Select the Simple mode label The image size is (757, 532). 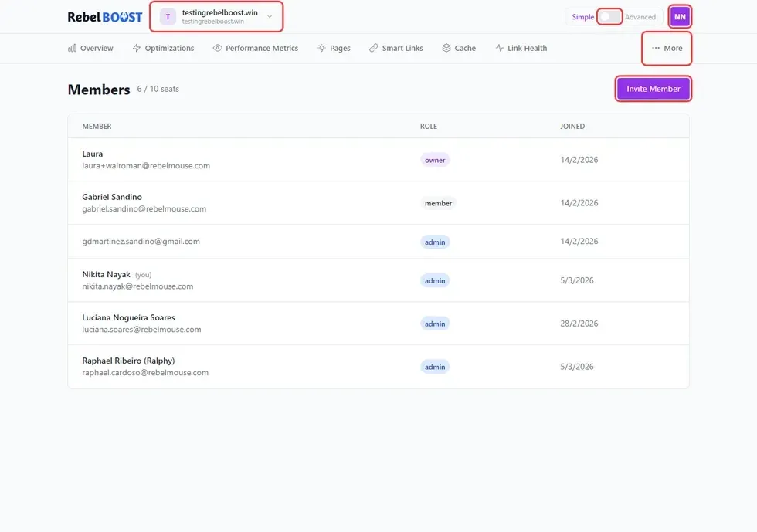pyautogui.click(x=583, y=17)
